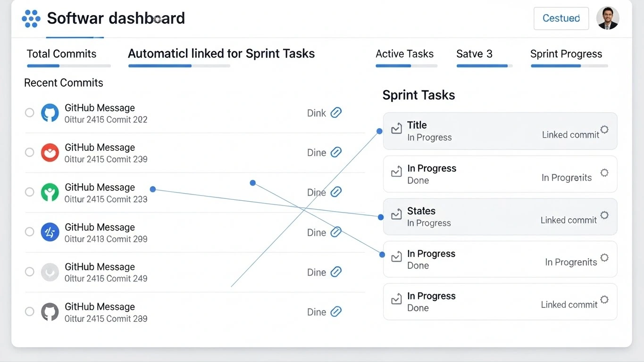Click the paperclip icon beside Dine on Commit 239
This screenshot has width=644, height=362.
click(336, 152)
